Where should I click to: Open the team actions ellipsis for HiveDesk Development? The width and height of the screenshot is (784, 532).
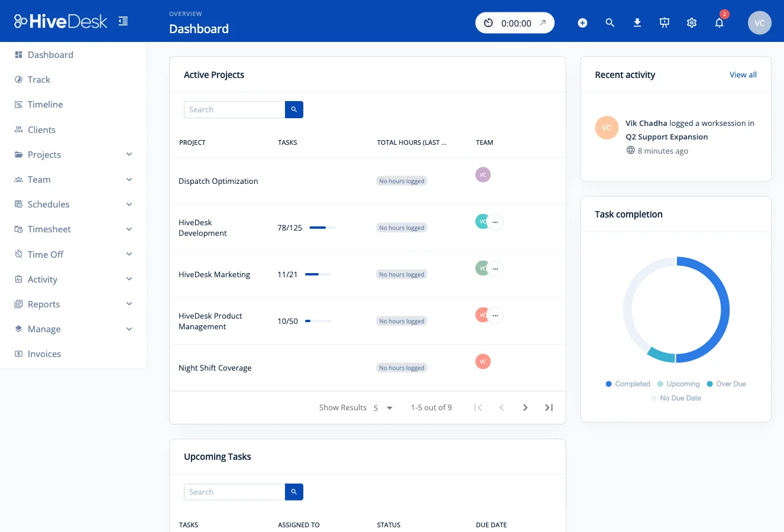pyautogui.click(x=495, y=222)
